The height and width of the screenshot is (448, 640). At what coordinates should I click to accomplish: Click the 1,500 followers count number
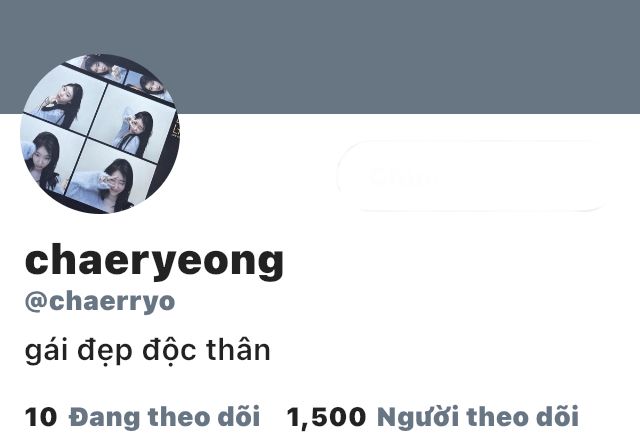327,418
